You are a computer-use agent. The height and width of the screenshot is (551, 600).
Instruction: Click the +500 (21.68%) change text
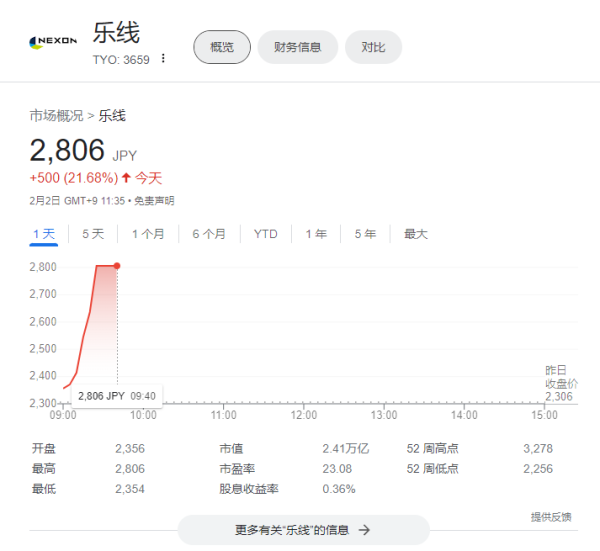pos(74,178)
